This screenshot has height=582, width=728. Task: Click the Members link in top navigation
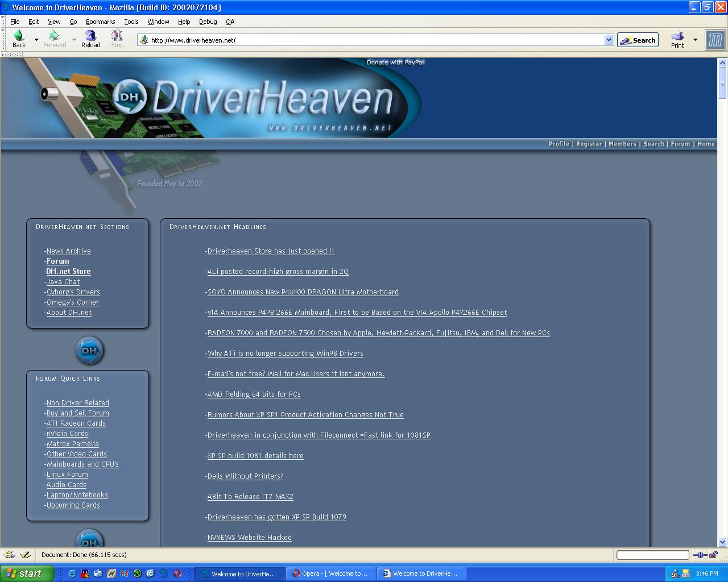coord(622,144)
